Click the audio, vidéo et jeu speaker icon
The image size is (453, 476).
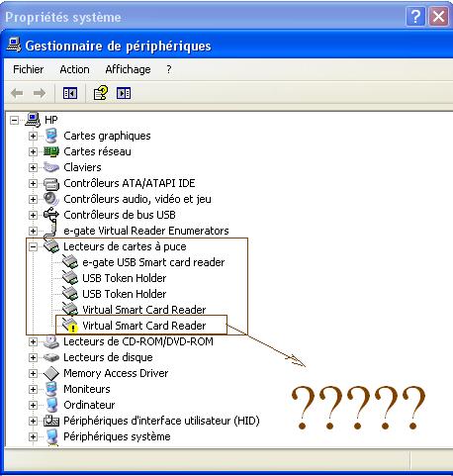pyautogui.click(x=51, y=199)
